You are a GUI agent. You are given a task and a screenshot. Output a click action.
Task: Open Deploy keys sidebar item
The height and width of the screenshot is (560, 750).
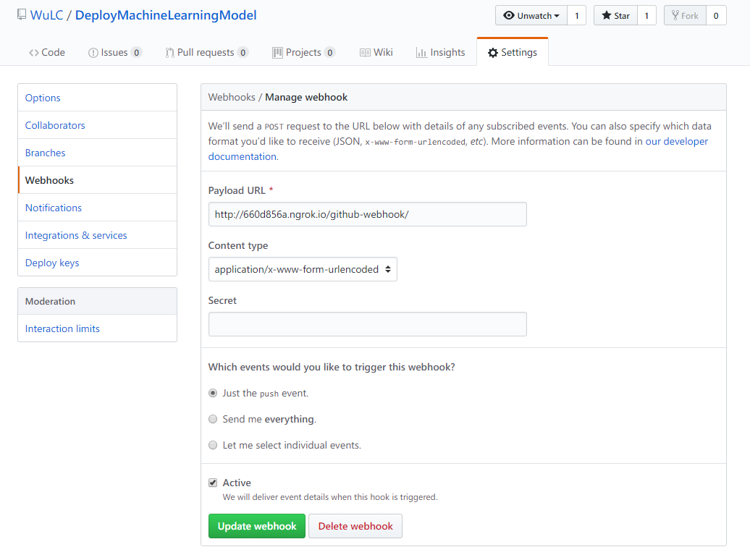97,263
